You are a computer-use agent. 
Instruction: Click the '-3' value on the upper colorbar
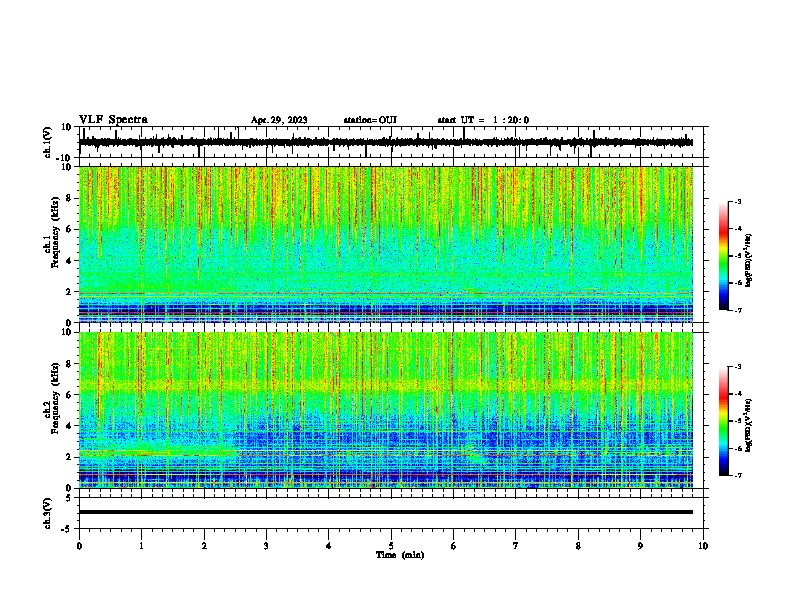[738, 201]
